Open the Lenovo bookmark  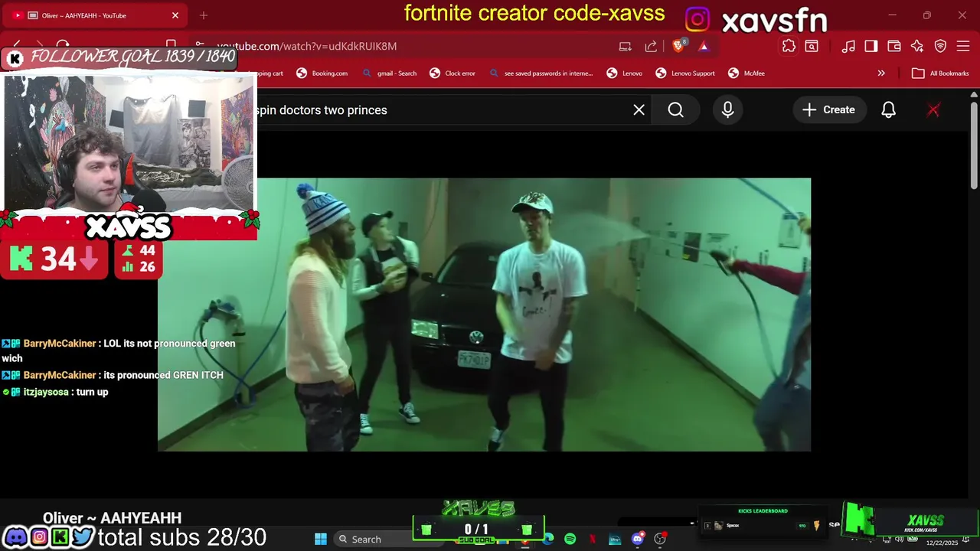tap(625, 73)
